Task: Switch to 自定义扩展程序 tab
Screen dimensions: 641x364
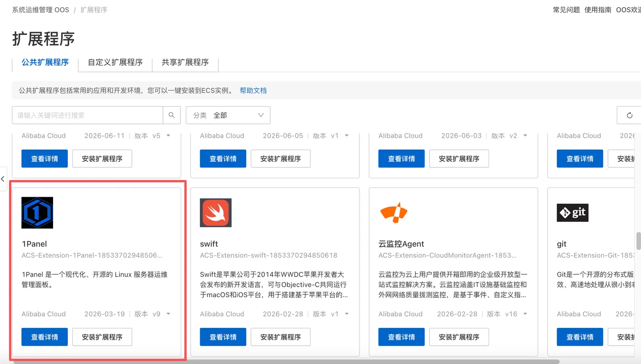Action: click(115, 62)
